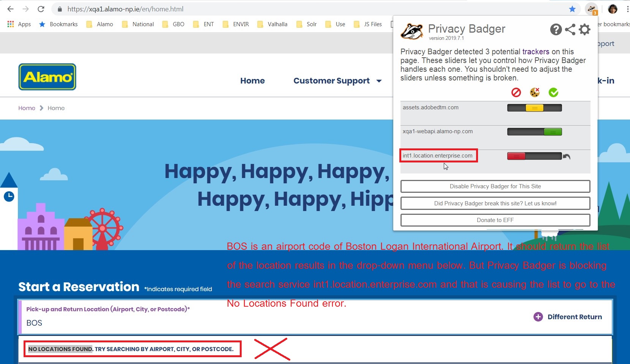Reload the current page
Image resolution: width=630 pixels, height=364 pixels.
[x=41, y=9]
